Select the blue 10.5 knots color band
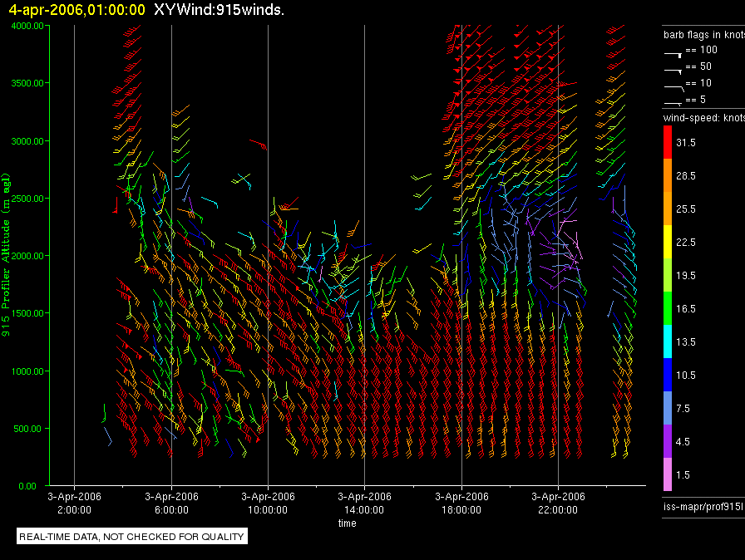This screenshot has width=745, height=560. pos(668,375)
